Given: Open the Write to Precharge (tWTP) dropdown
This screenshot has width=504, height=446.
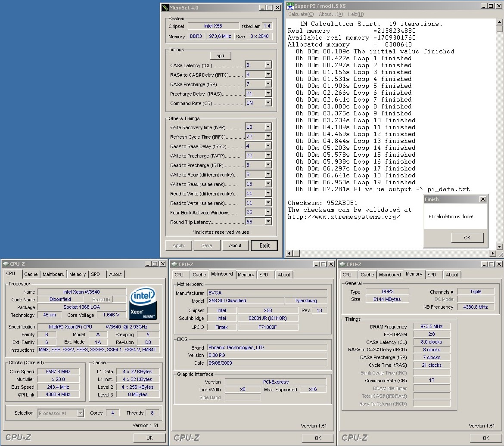Looking at the screenshot, I should (x=268, y=155).
